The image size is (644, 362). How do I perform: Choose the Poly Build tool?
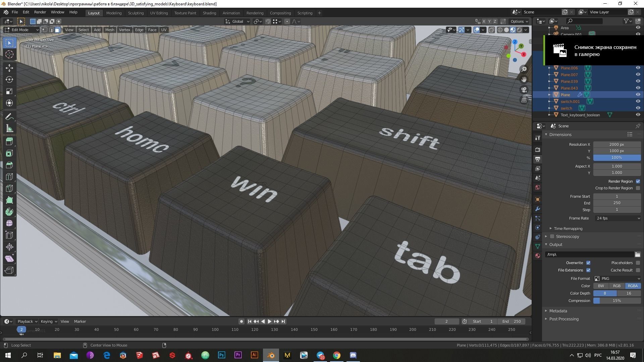point(9,200)
